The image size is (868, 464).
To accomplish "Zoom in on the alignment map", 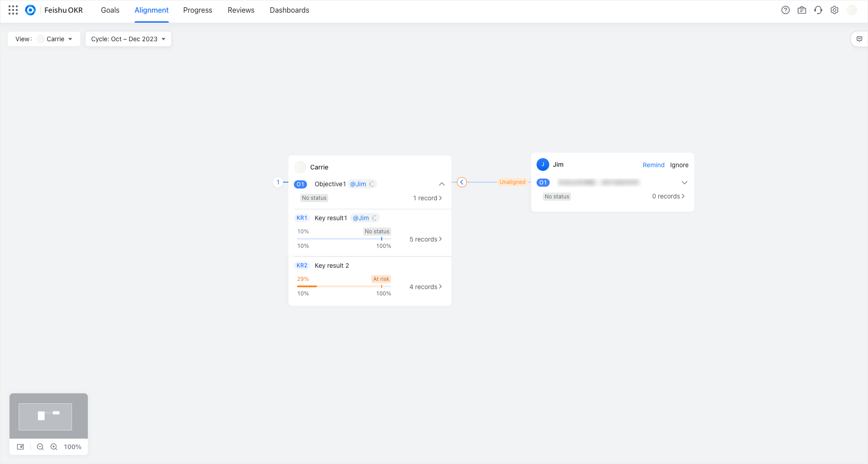I will [x=54, y=446].
